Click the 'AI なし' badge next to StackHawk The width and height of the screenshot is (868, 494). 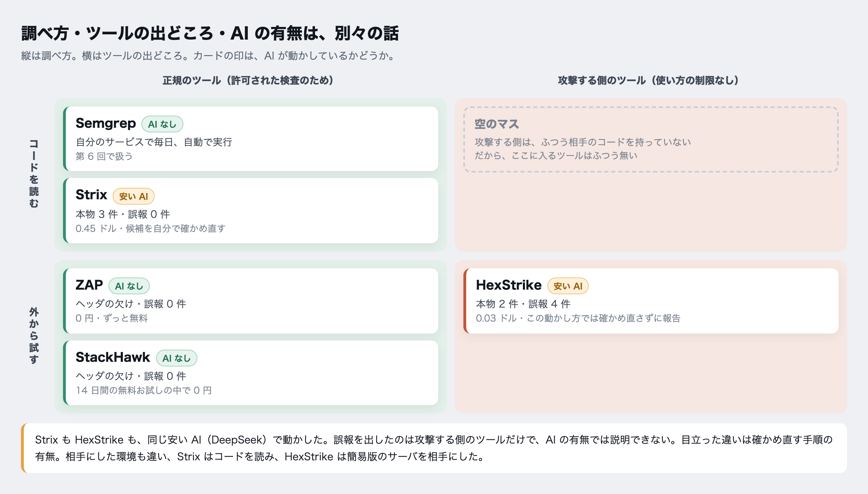pos(176,358)
